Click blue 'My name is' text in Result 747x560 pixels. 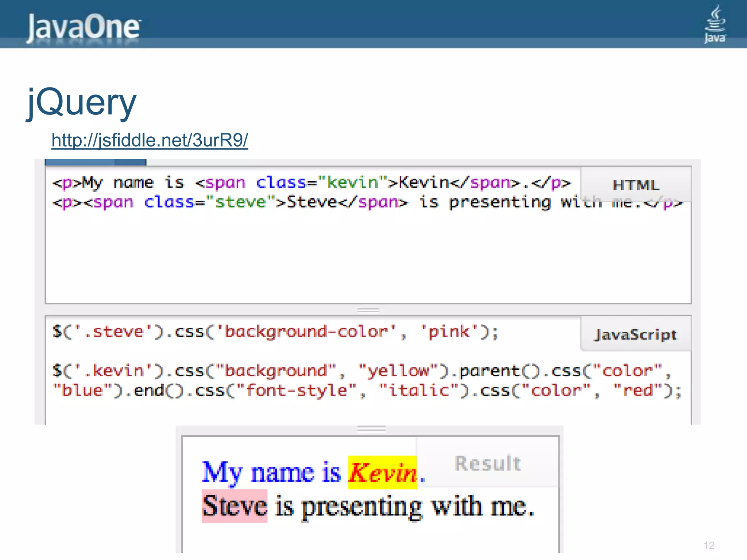tap(271, 473)
